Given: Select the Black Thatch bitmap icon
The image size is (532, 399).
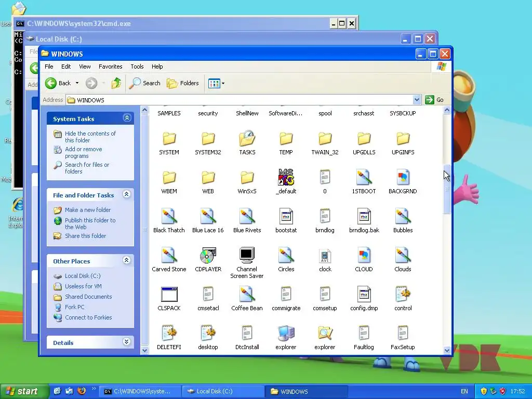Looking at the screenshot, I should pyautogui.click(x=169, y=217).
